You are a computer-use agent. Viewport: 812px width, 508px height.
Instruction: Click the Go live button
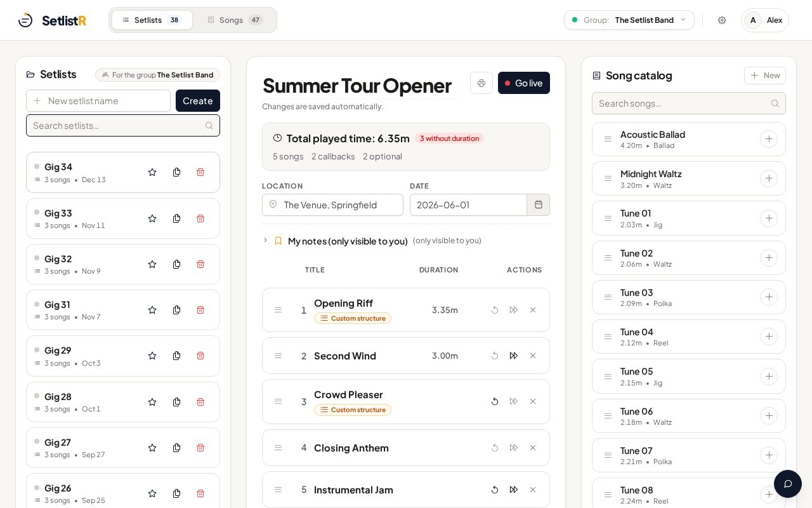[524, 83]
